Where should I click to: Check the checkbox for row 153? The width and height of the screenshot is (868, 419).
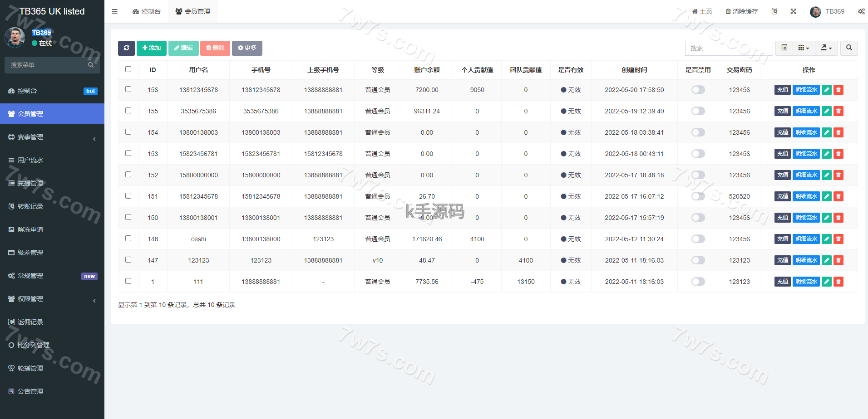(x=128, y=153)
